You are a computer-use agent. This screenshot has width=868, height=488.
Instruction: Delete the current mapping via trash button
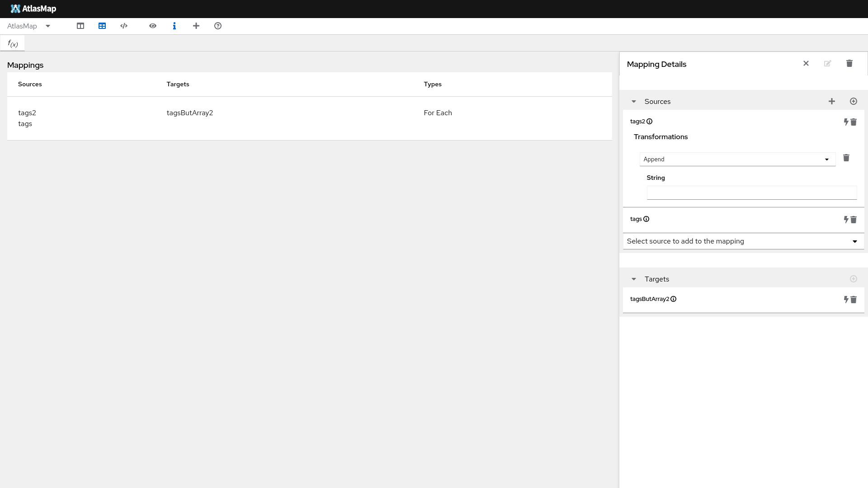pos(849,63)
